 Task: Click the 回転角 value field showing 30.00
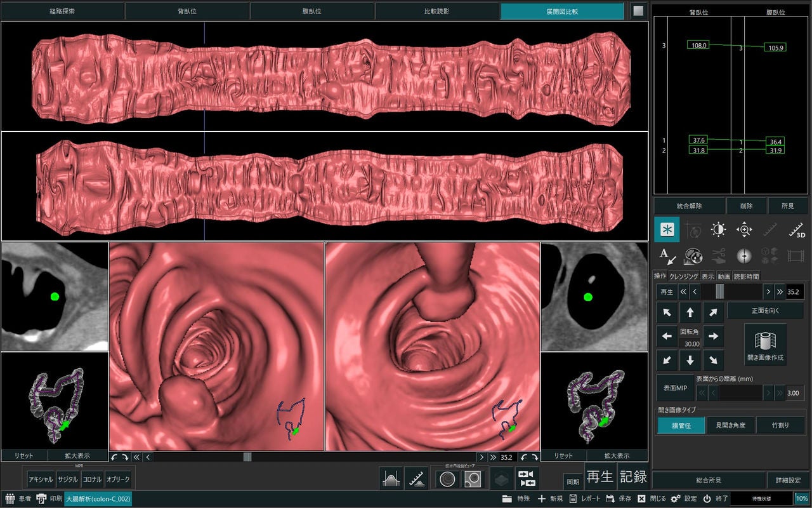pyautogui.click(x=690, y=344)
